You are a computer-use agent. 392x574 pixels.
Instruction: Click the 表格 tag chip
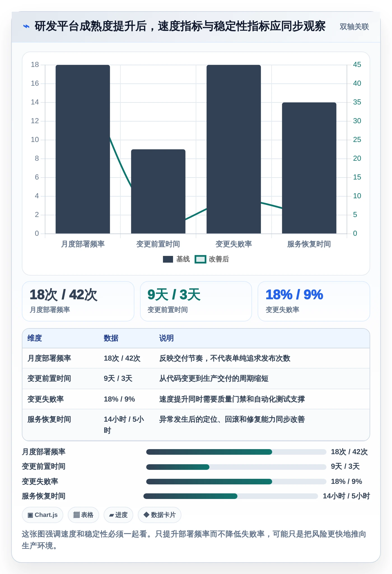[x=83, y=515]
